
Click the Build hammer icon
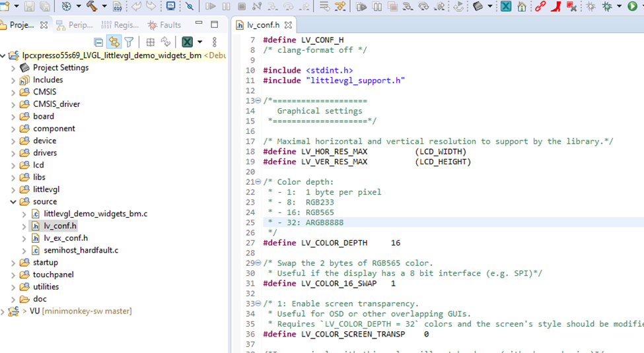click(x=91, y=7)
